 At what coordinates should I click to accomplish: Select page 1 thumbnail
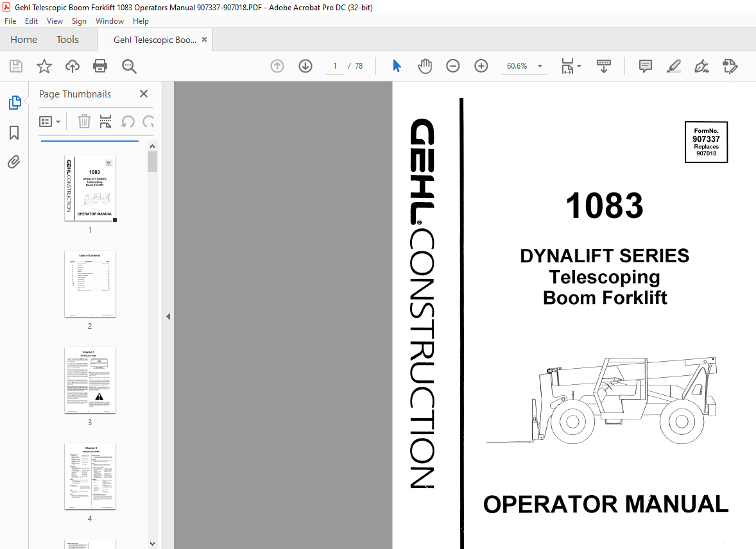pyautogui.click(x=90, y=188)
